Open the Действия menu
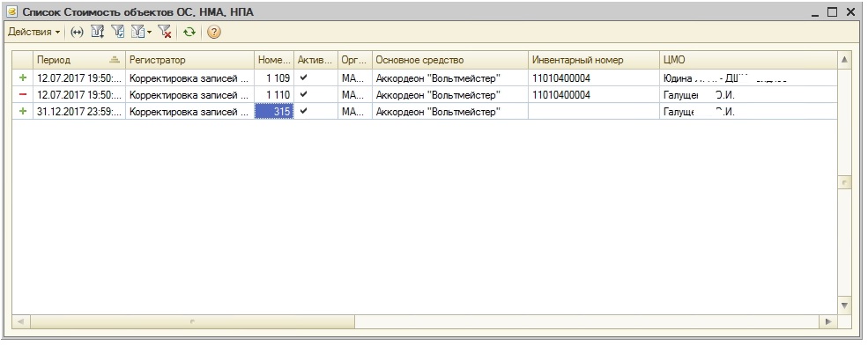The width and height of the screenshot is (868, 346). coord(33,32)
